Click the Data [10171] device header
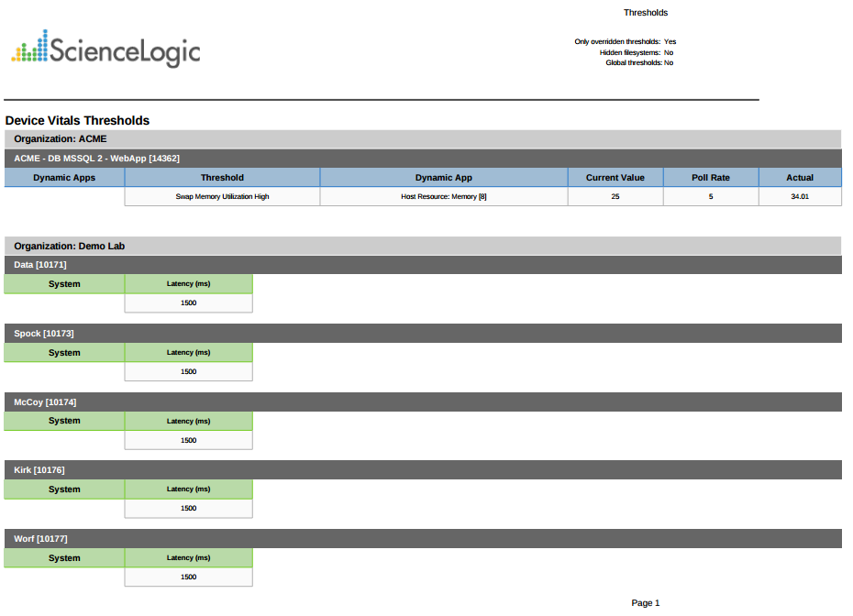853x616 pixels. tap(40, 265)
